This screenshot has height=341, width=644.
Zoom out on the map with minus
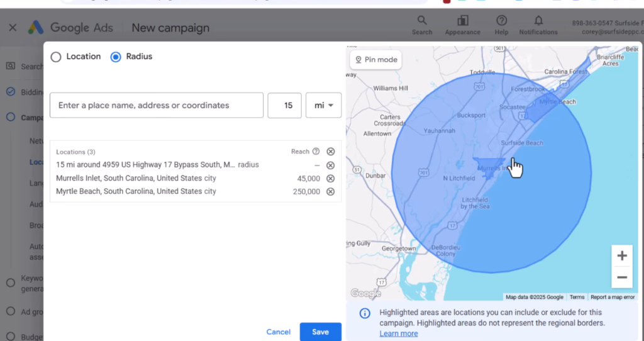point(622,277)
